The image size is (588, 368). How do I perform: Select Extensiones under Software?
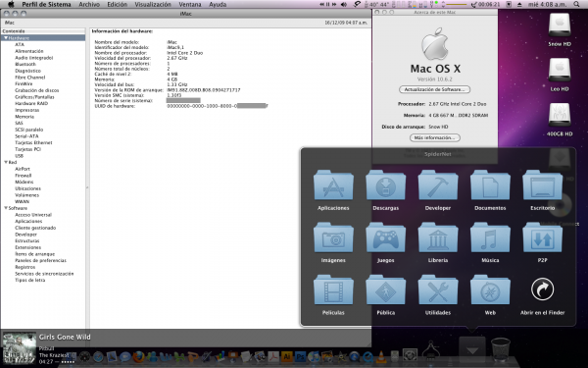[27, 247]
